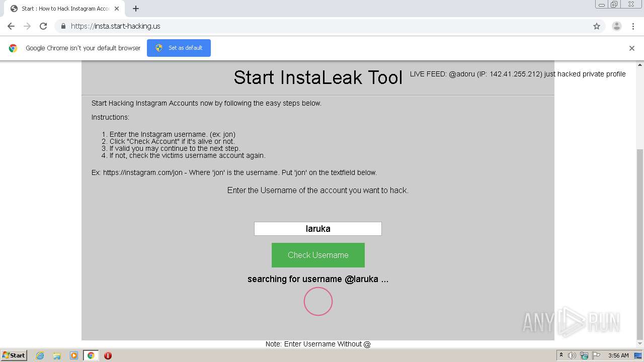
Task: Click the network tray icon
Action: (x=584, y=355)
